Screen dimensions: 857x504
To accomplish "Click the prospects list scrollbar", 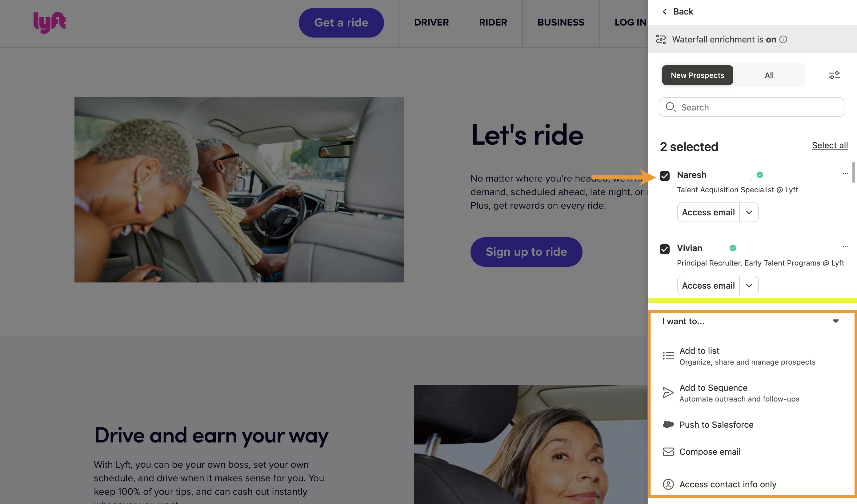I will [853, 173].
